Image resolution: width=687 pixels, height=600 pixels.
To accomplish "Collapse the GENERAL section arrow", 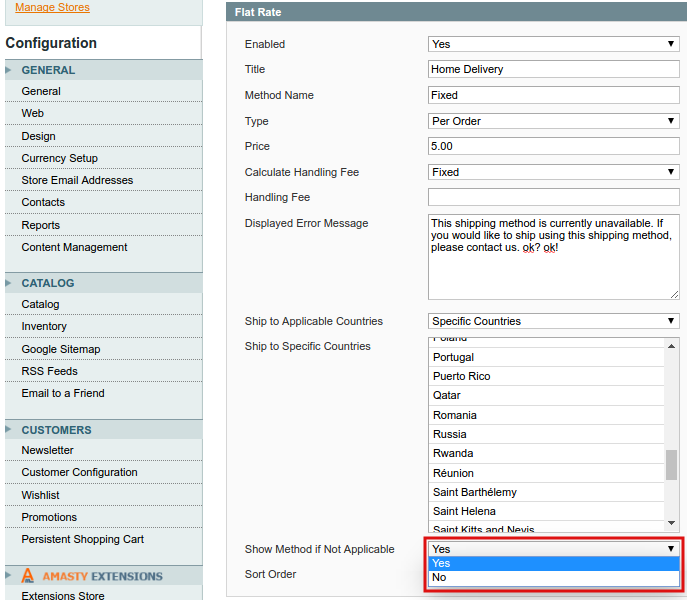I will 9,70.
